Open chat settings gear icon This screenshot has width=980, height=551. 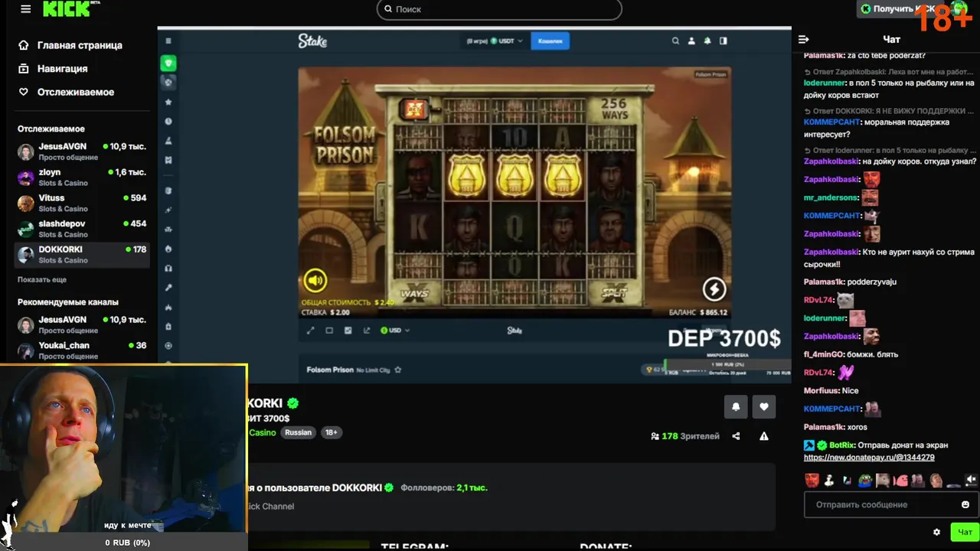coord(936,532)
